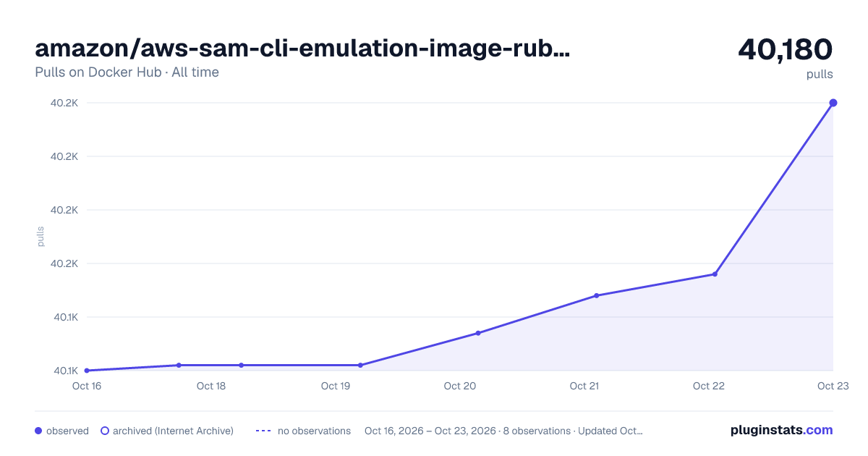Select the Oct 16 starting data point

[87, 371]
